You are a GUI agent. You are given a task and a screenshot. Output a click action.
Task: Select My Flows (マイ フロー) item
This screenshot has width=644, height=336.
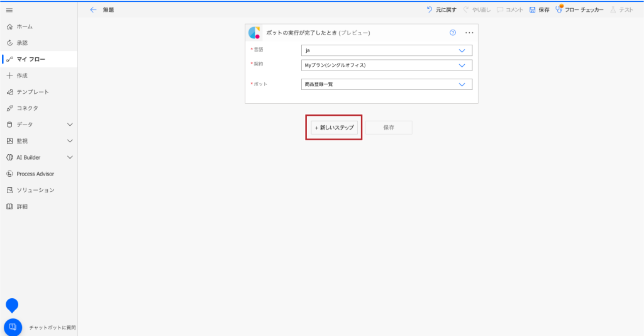tap(38, 59)
